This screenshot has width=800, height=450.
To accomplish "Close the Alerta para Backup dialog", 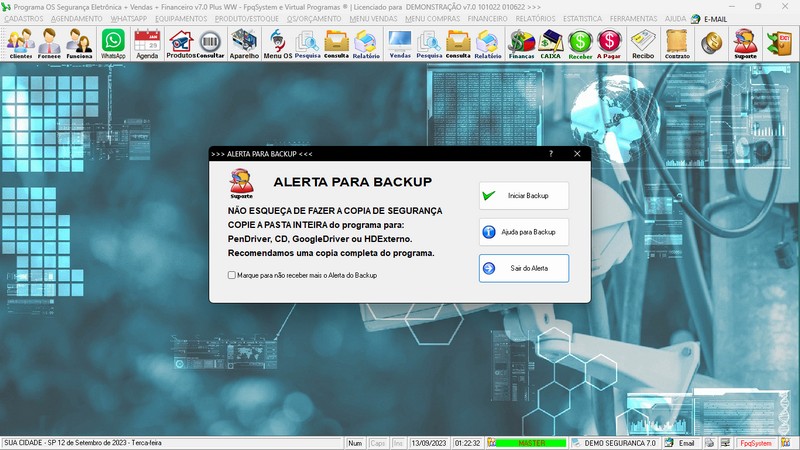I will click(577, 154).
